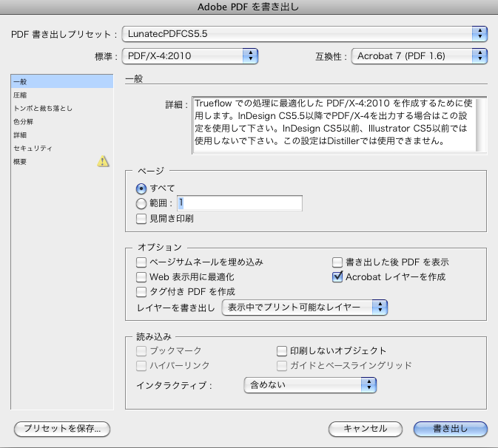
Task: Open the レイヤーを書き出し dropdown
Action: click(x=305, y=308)
